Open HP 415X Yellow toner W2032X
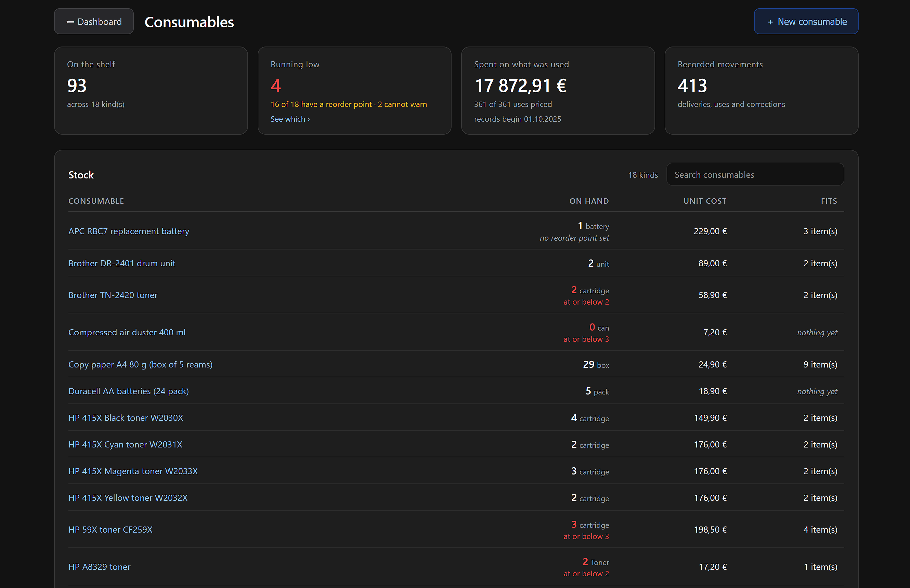Image resolution: width=910 pixels, height=588 pixels. 128,498
